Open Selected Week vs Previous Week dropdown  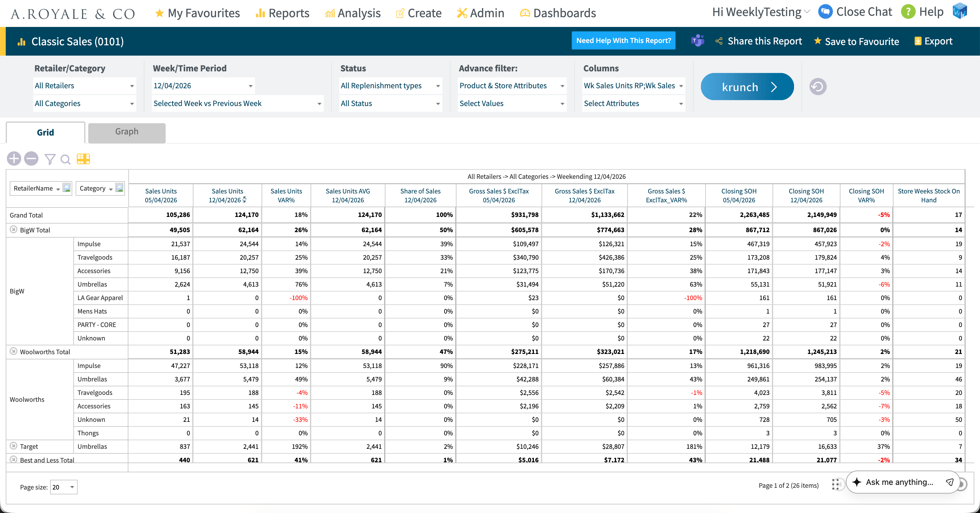point(237,103)
